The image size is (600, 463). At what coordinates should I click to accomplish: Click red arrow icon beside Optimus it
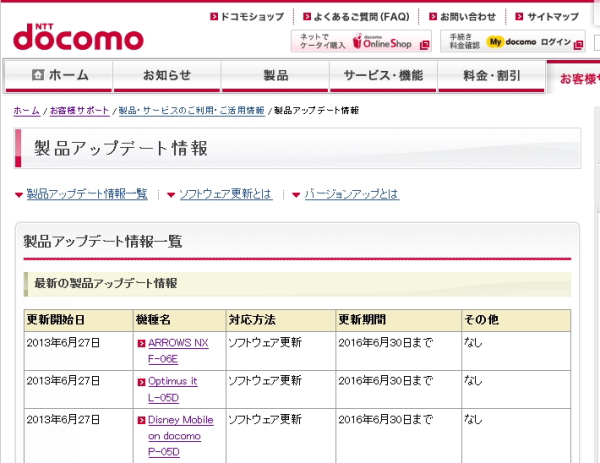click(x=141, y=382)
